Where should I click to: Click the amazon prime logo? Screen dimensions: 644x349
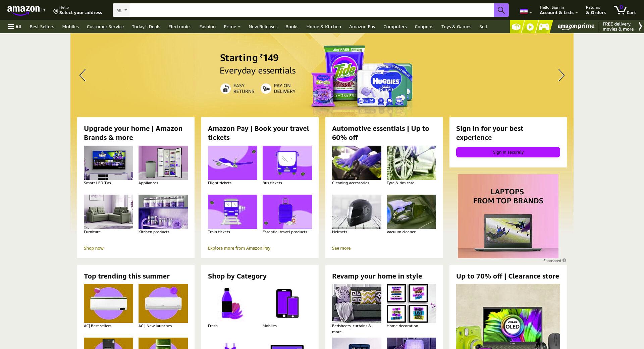coord(576,27)
